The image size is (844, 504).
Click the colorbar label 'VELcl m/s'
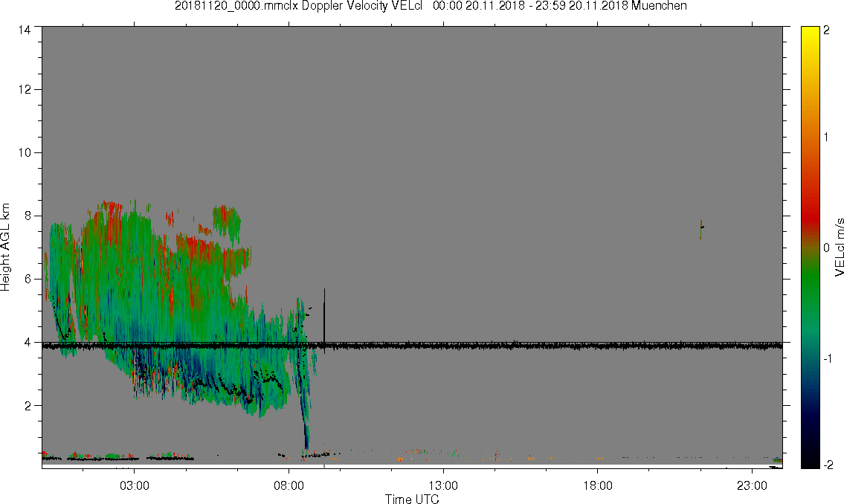tap(839, 247)
